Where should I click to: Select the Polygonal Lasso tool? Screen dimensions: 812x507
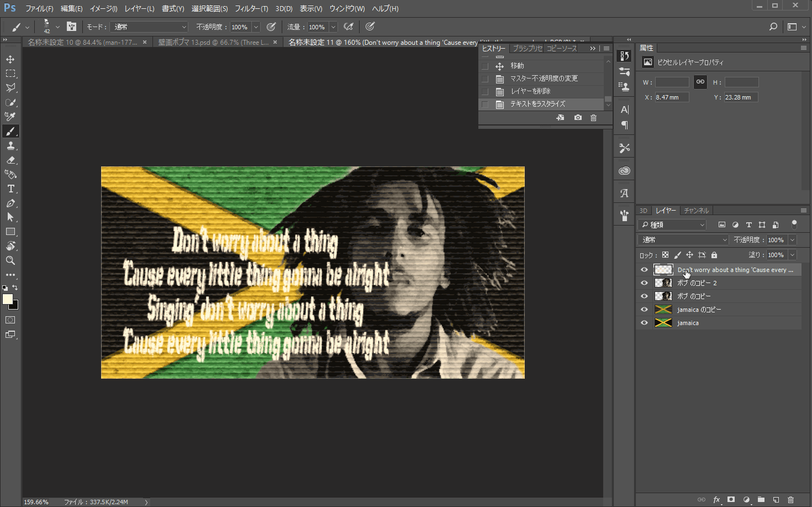(10, 88)
